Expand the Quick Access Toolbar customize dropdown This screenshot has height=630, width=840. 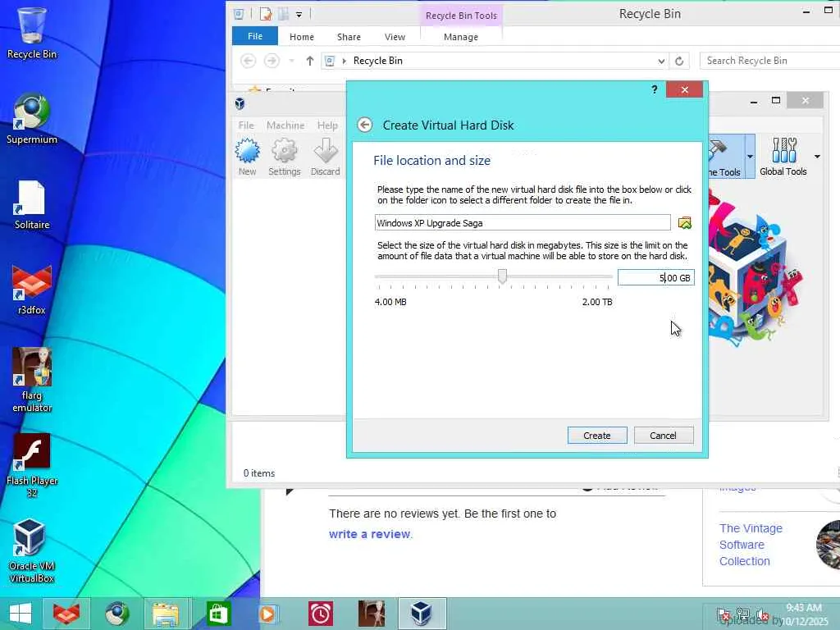pos(299,15)
